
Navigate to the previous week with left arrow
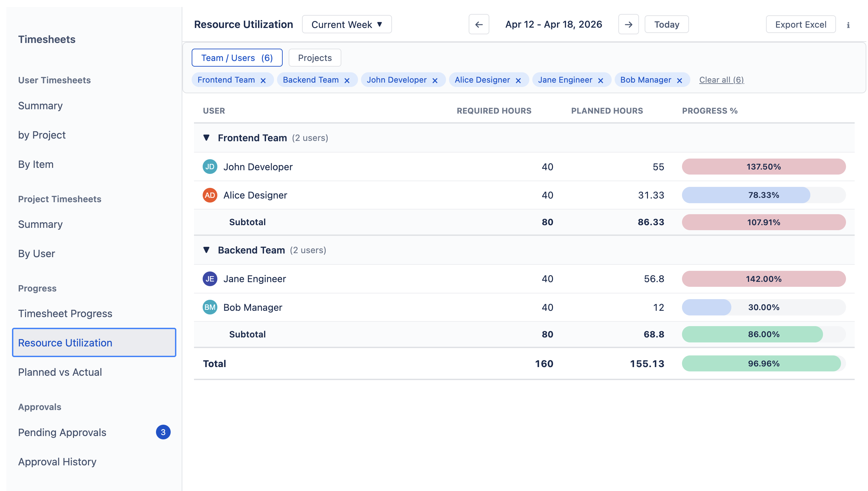click(479, 24)
